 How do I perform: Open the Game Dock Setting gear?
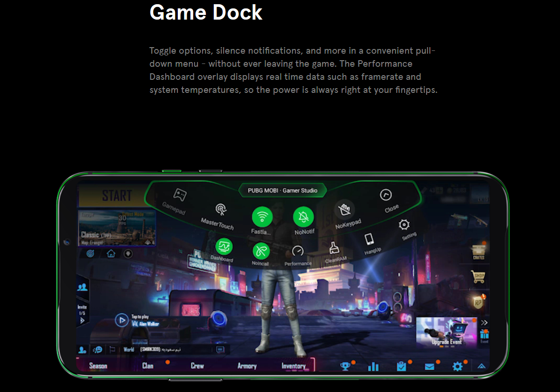(x=404, y=225)
